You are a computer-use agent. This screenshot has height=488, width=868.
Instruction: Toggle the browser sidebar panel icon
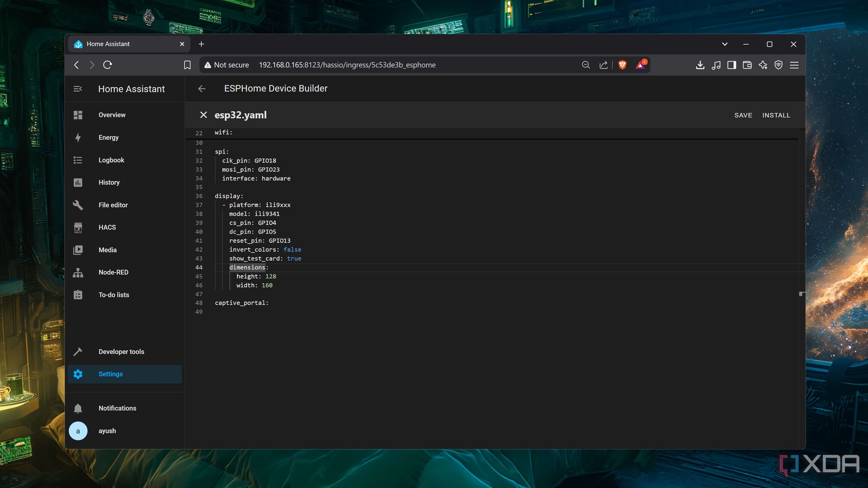point(731,65)
